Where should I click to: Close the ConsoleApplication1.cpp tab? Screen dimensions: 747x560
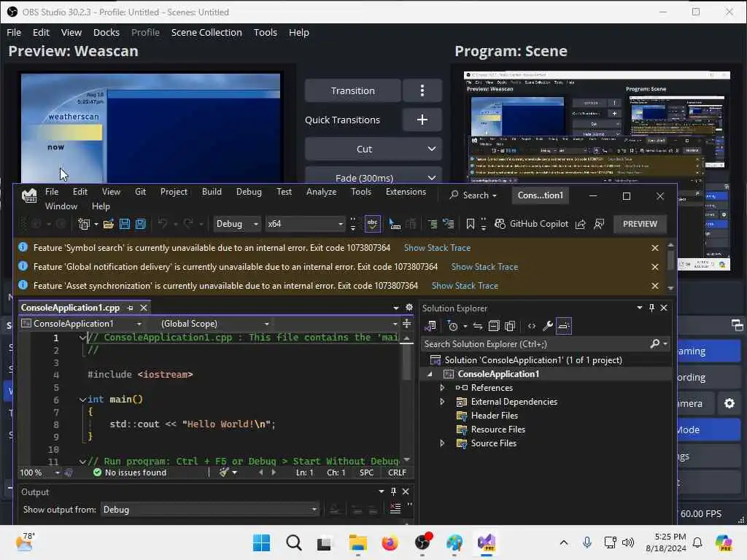pos(144,308)
